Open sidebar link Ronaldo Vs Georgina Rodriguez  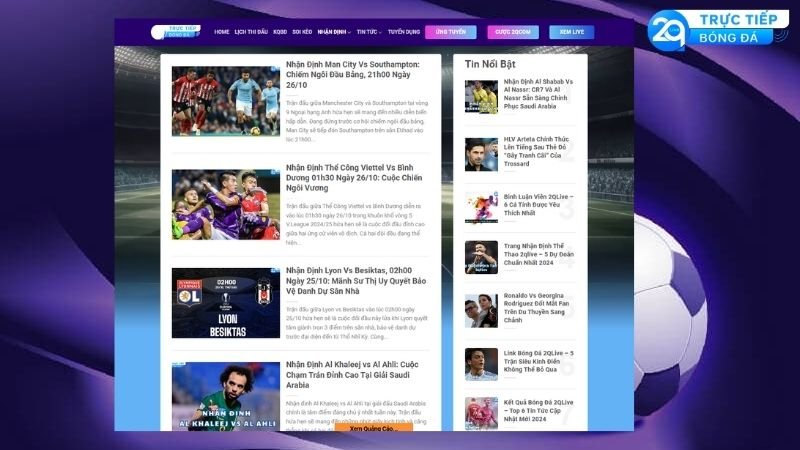tap(536, 308)
